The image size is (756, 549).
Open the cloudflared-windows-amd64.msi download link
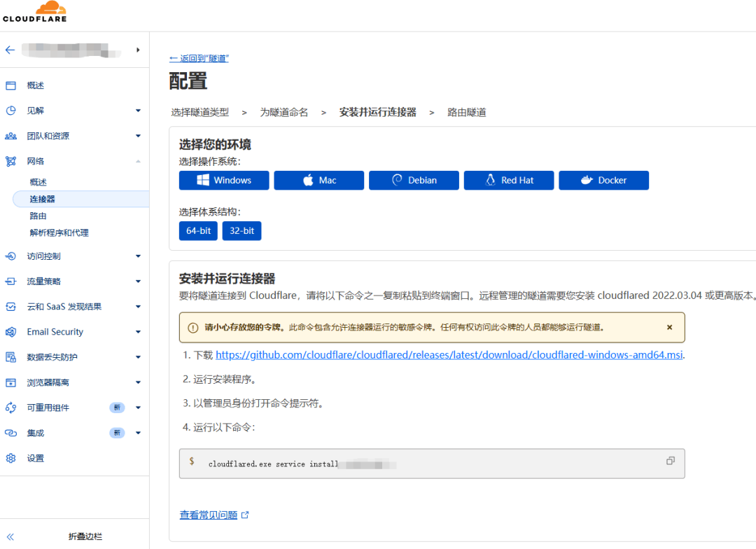449,355
